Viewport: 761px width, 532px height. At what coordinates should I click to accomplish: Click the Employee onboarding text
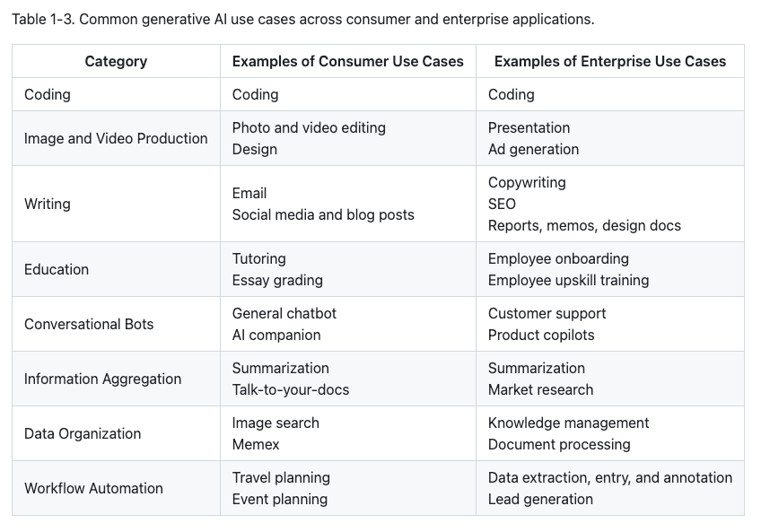(558, 258)
